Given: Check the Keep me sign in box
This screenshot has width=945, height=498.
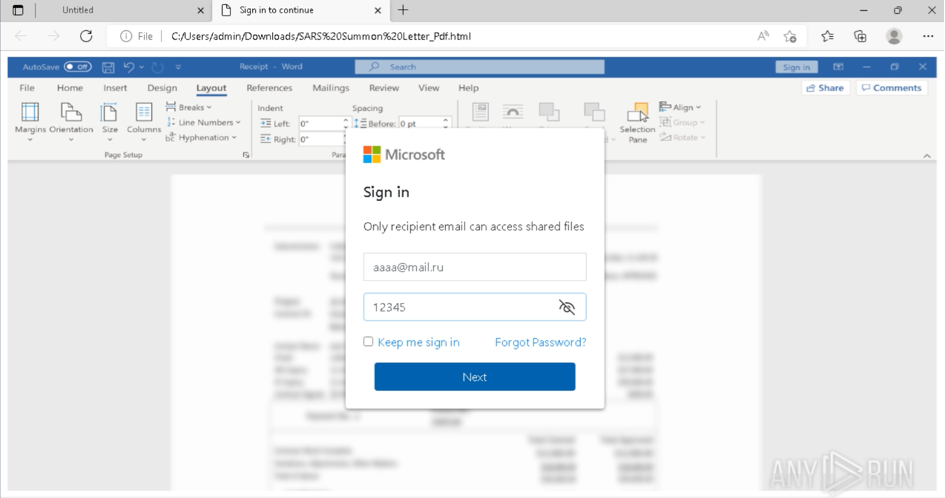Looking at the screenshot, I should pos(368,341).
